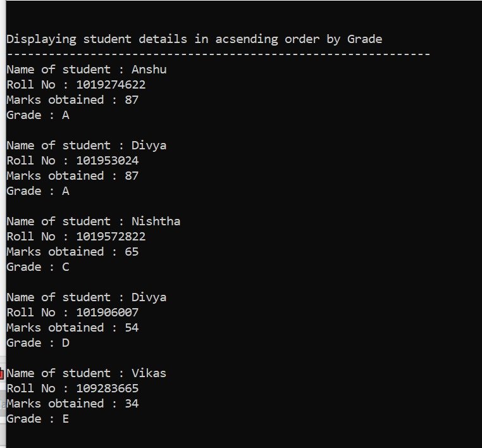
Task: Click the "Marks obtained : 54" line
Action: pos(72,328)
